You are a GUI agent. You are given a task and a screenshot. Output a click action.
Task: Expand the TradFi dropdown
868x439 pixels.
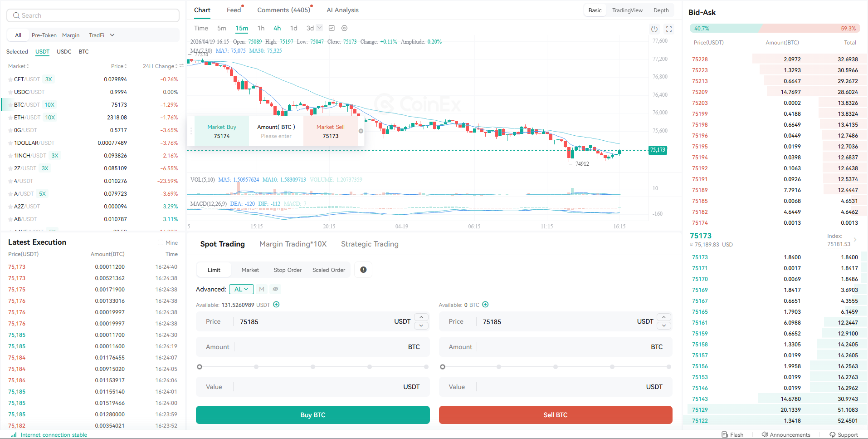pyautogui.click(x=102, y=35)
